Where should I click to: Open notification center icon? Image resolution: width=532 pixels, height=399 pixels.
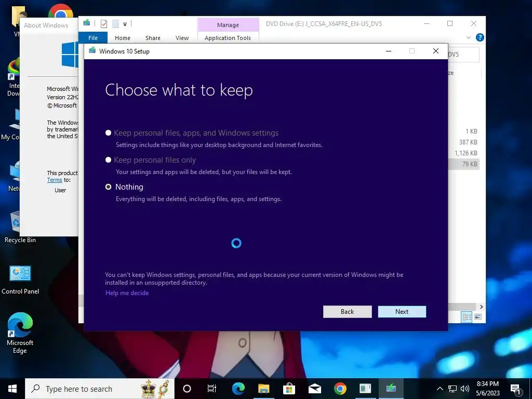(x=516, y=389)
